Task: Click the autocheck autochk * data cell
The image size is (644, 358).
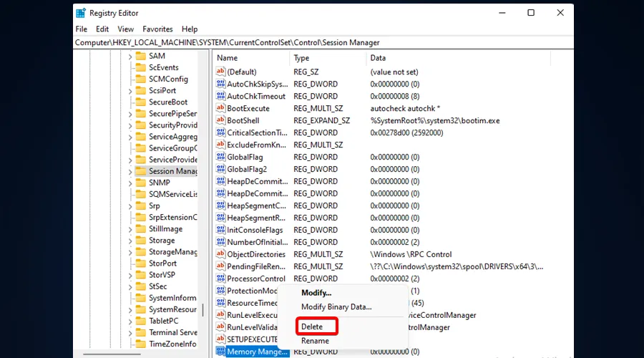Action: pos(405,108)
